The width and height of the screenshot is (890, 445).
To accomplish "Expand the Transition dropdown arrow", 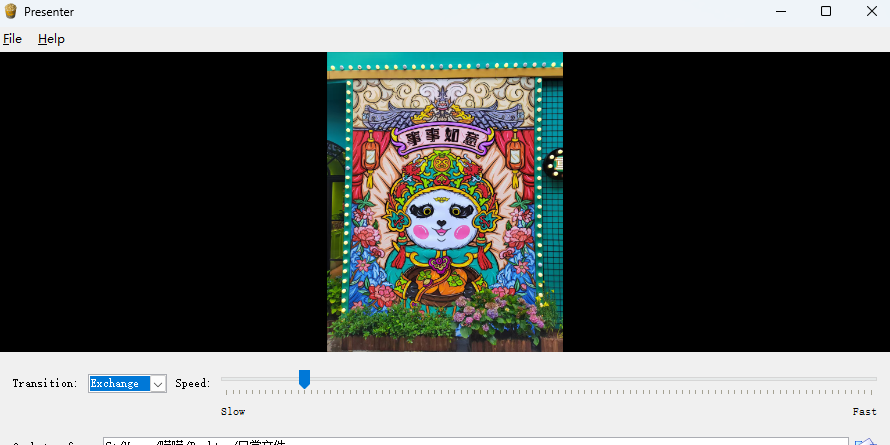I will tap(158, 384).
